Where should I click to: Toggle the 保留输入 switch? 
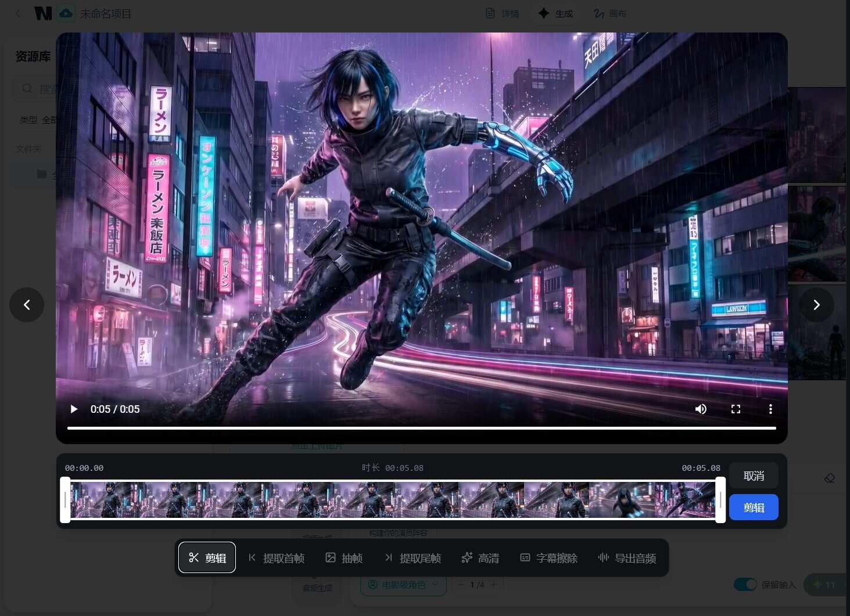point(745,584)
